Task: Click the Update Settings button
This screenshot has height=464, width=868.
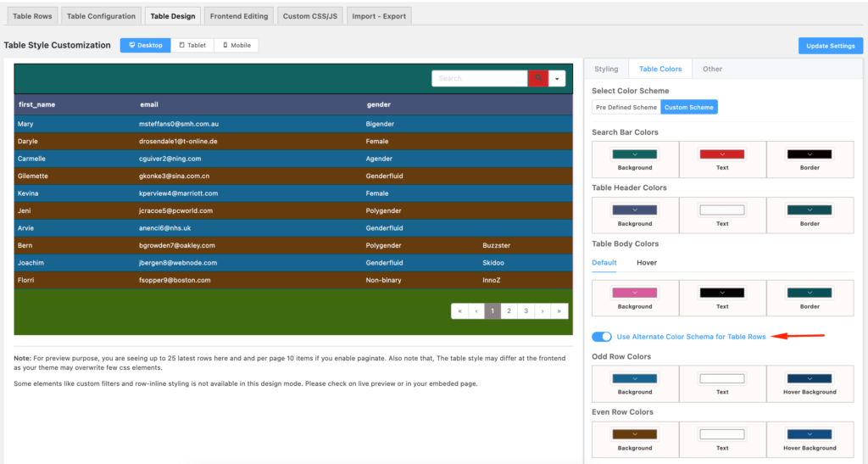Action: click(x=830, y=46)
